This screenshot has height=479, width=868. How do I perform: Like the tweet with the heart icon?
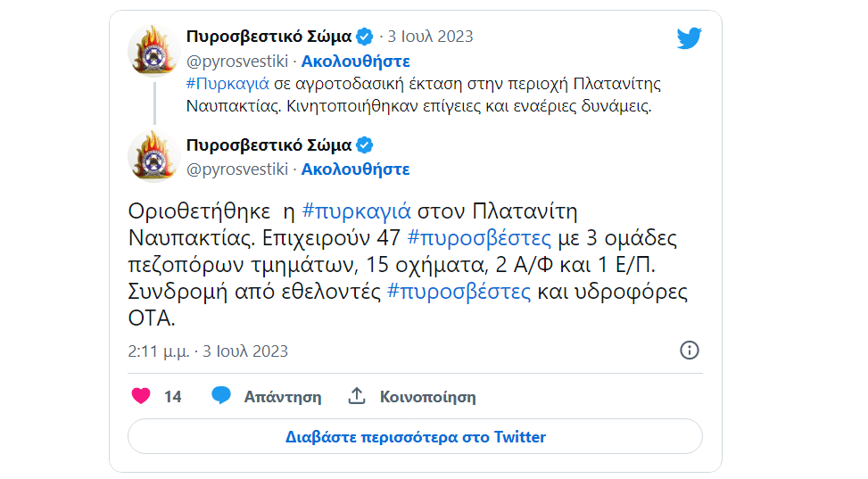click(x=141, y=397)
